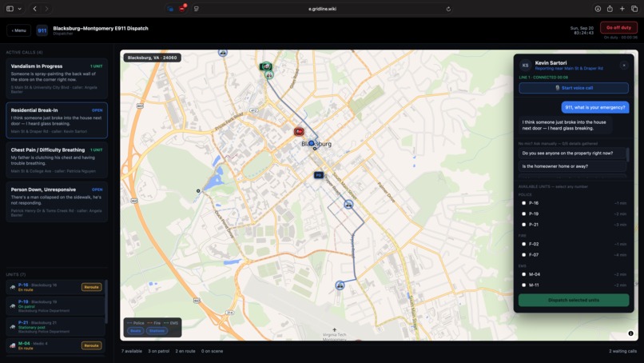Click the 911 logo badge
The height and width of the screenshot is (363, 644).
point(42,30)
